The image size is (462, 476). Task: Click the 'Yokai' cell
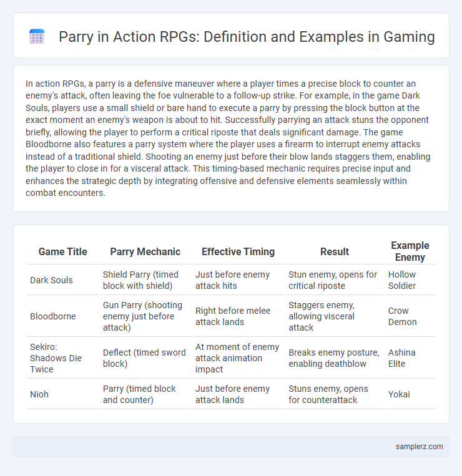click(x=410, y=394)
